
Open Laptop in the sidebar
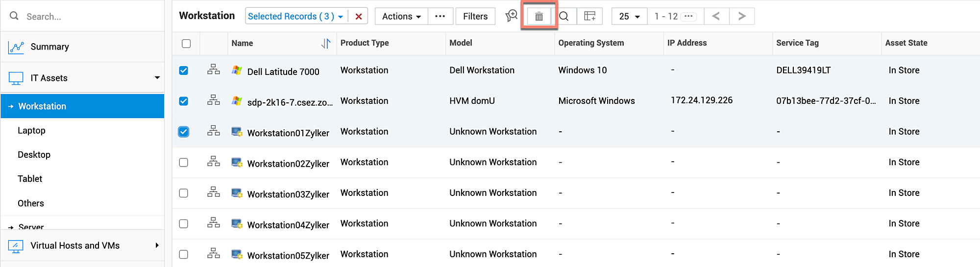click(x=31, y=131)
